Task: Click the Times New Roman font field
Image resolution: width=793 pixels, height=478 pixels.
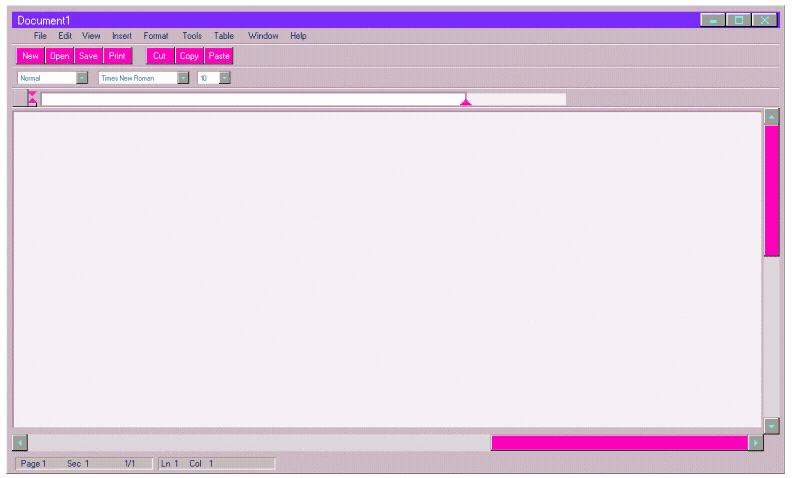Action: 138,78
